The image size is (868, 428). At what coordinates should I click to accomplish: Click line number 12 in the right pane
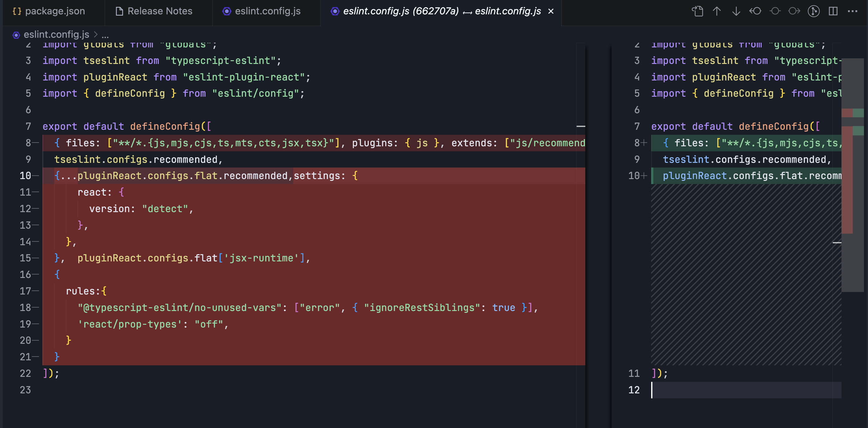pyautogui.click(x=634, y=390)
